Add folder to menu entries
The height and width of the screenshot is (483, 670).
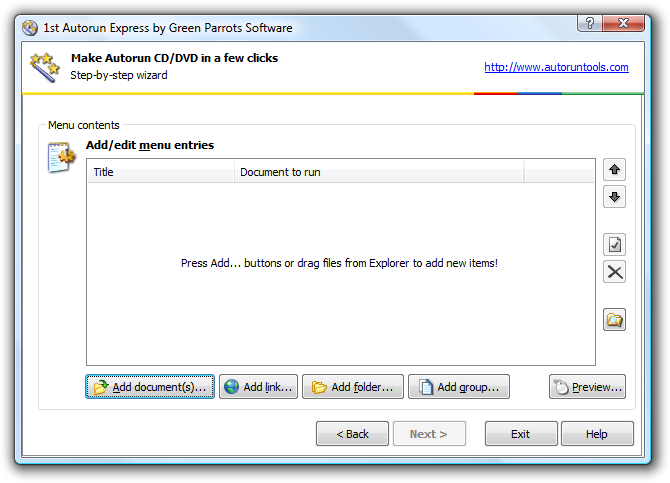(x=353, y=387)
